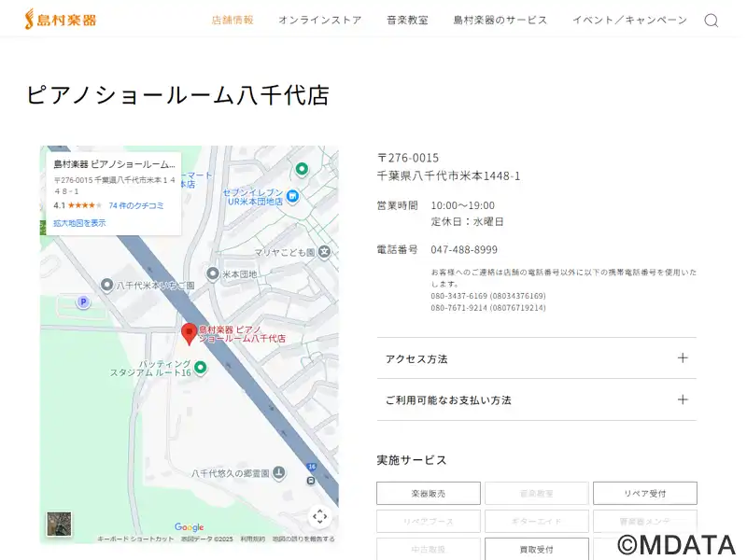Switch to satellite view thumbnail
747x560 pixels.
(x=60, y=524)
